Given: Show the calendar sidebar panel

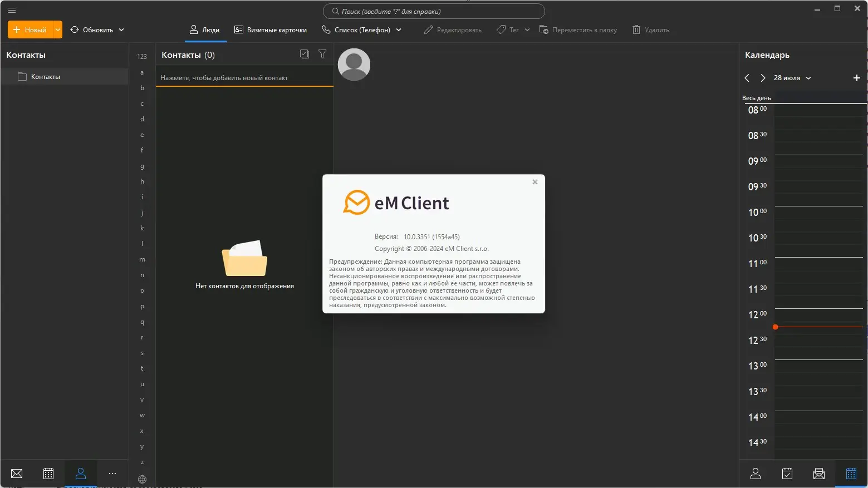Looking at the screenshot, I should (x=851, y=474).
